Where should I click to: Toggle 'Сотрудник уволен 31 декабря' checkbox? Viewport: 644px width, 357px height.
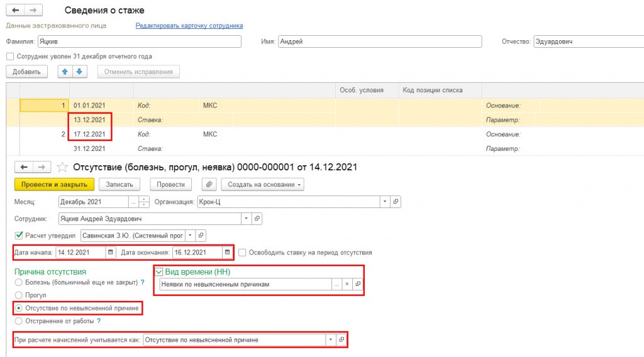point(10,57)
